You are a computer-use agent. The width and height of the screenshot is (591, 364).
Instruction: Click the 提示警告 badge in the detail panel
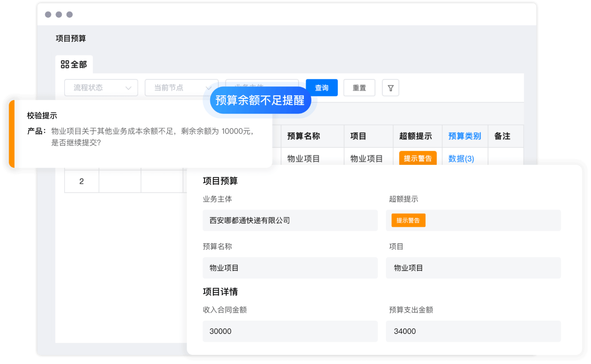(408, 220)
